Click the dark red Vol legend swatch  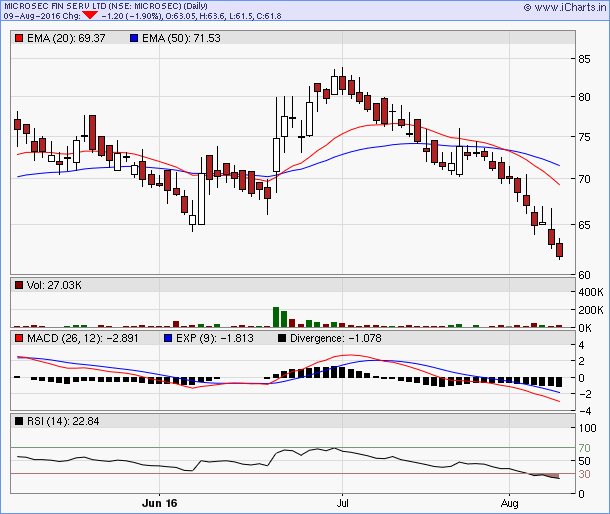tap(19, 285)
